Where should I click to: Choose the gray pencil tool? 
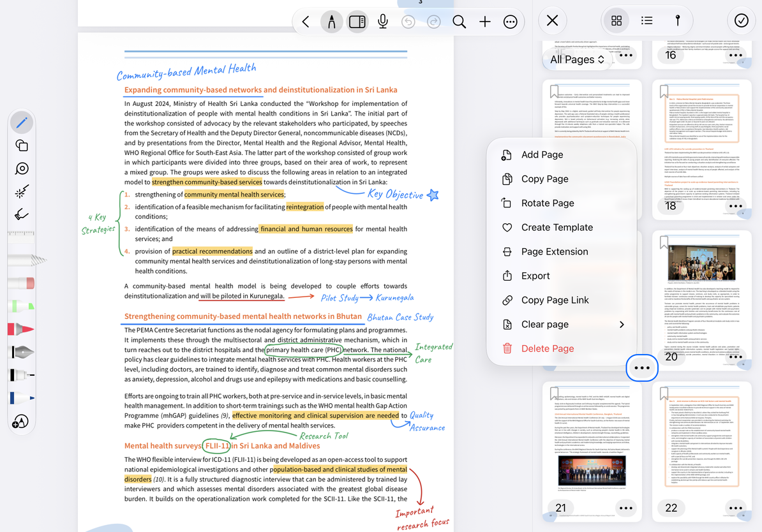tap(27, 260)
